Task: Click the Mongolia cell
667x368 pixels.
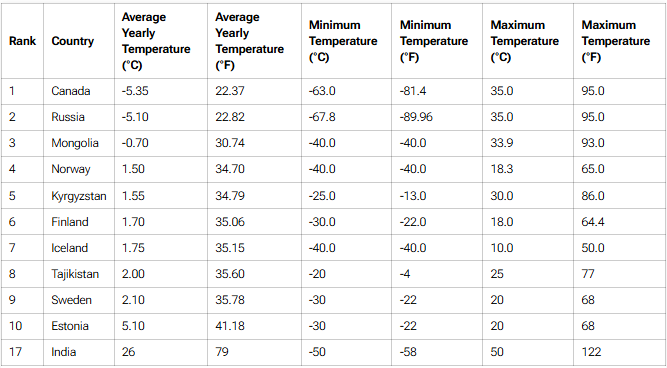Action: coord(75,143)
